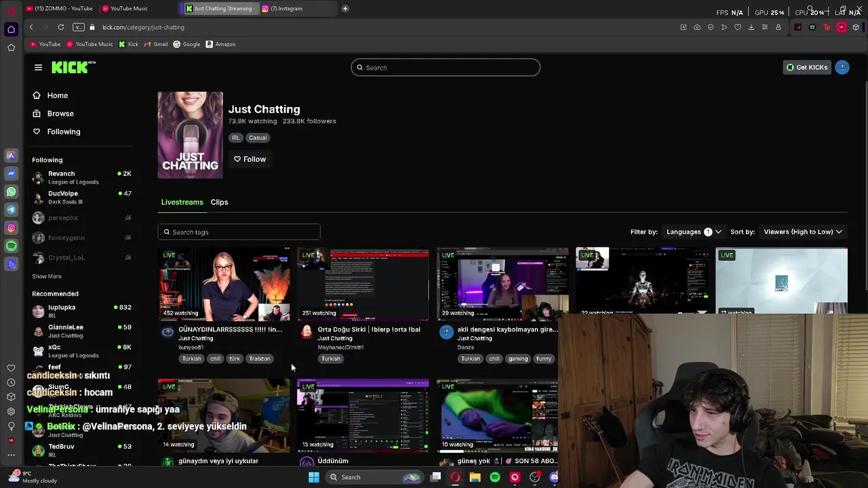This screenshot has width=868, height=488.
Task: Open browser sidebar settings gear
Action: click(x=11, y=411)
